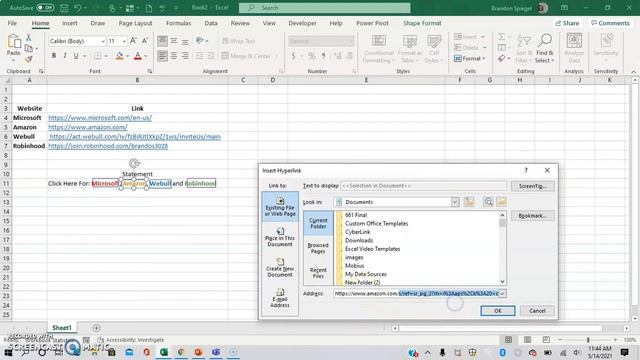Select Create New Document option
The height and width of the screenshot is (360, 640).
[280, 268]
